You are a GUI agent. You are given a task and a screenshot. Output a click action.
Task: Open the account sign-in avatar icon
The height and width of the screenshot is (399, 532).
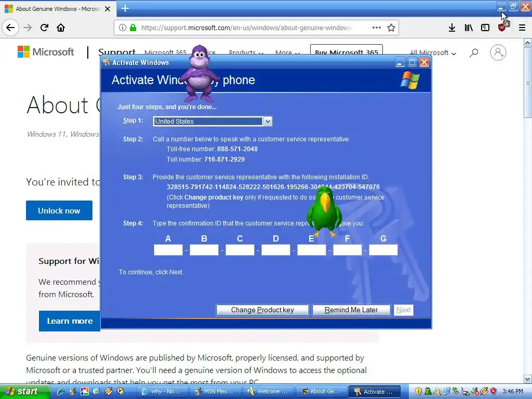click(498, 52)
